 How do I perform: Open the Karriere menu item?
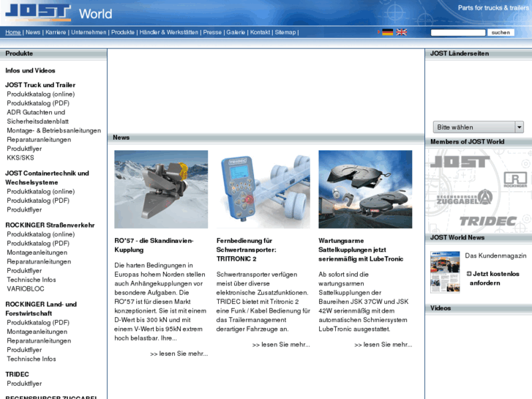pos(56,32)
